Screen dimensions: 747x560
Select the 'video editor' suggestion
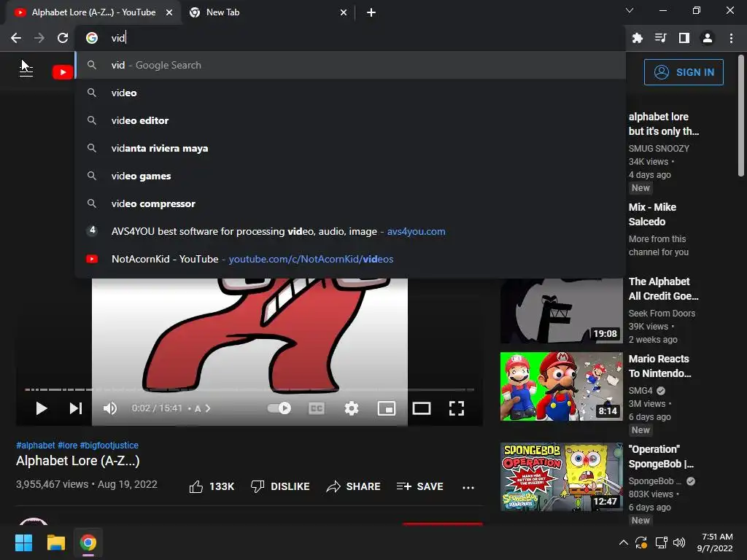(x=350, y=120)
